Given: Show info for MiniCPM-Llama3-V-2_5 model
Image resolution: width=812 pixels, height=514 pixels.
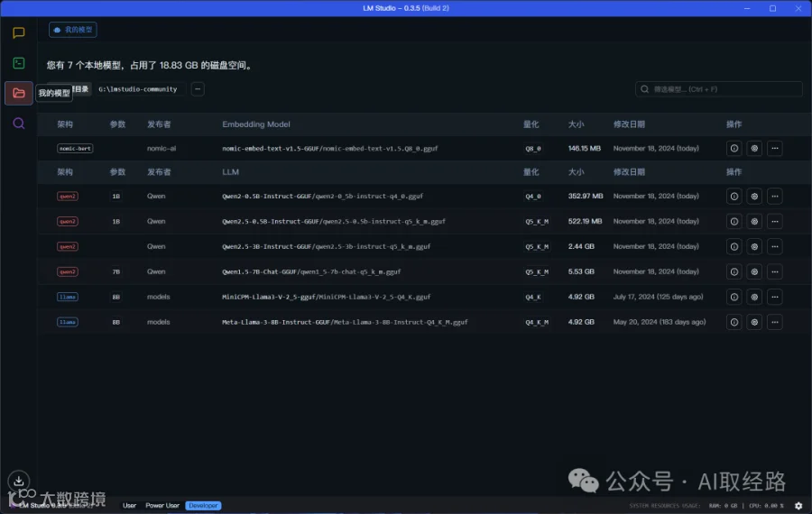Looking at the screenshot, I should pos(734,297).
